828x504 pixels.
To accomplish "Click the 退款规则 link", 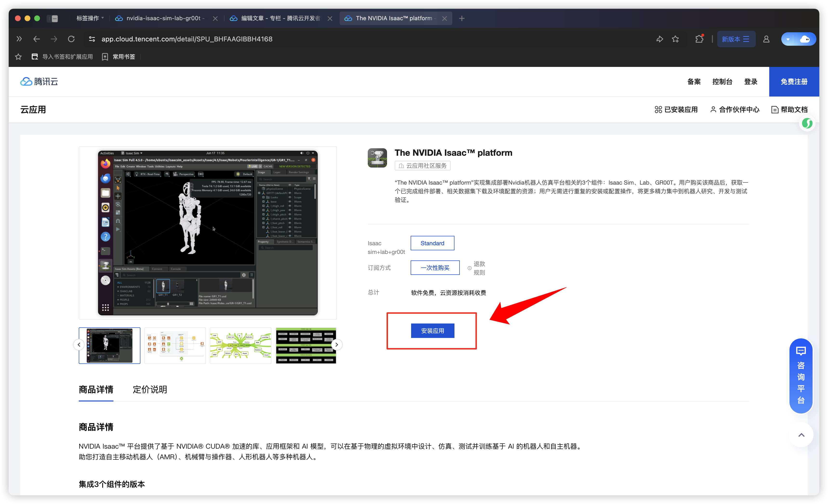I will tap(479, 268).
